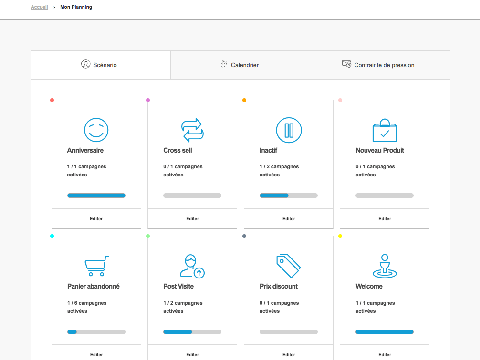The height and width of the screenshot is (360, 480).
Task: Click the Panier abandonné progress bar
Action: 96,332
